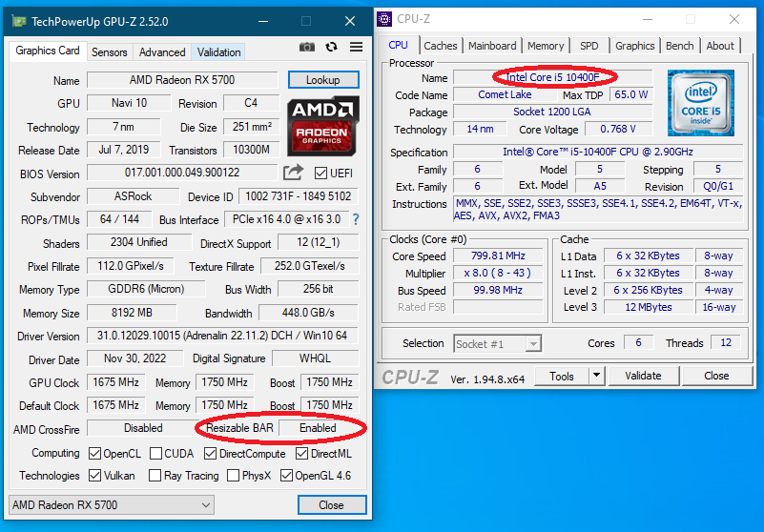Toggle the DirectML checkbox
This screenshot has width=764, height=532.
pyautogui.click(x=301, y=454)
